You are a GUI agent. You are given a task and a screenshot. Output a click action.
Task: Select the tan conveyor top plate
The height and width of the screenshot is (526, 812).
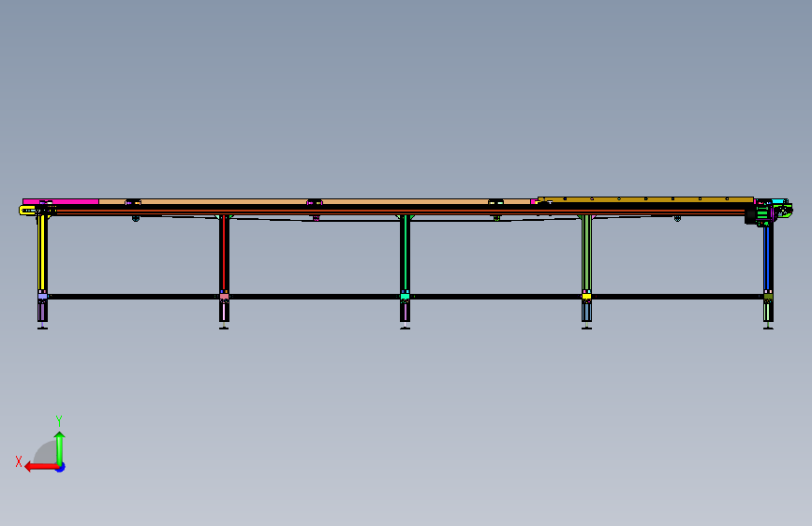[315, 201]
